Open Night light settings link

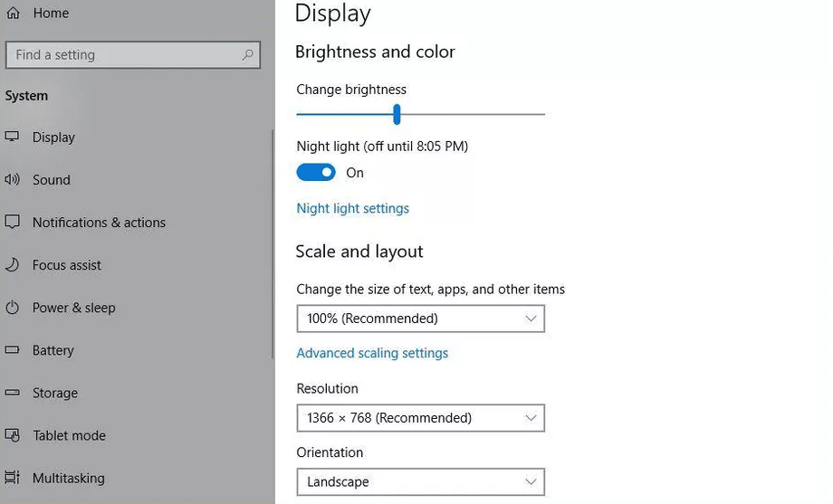pos(353,208)
